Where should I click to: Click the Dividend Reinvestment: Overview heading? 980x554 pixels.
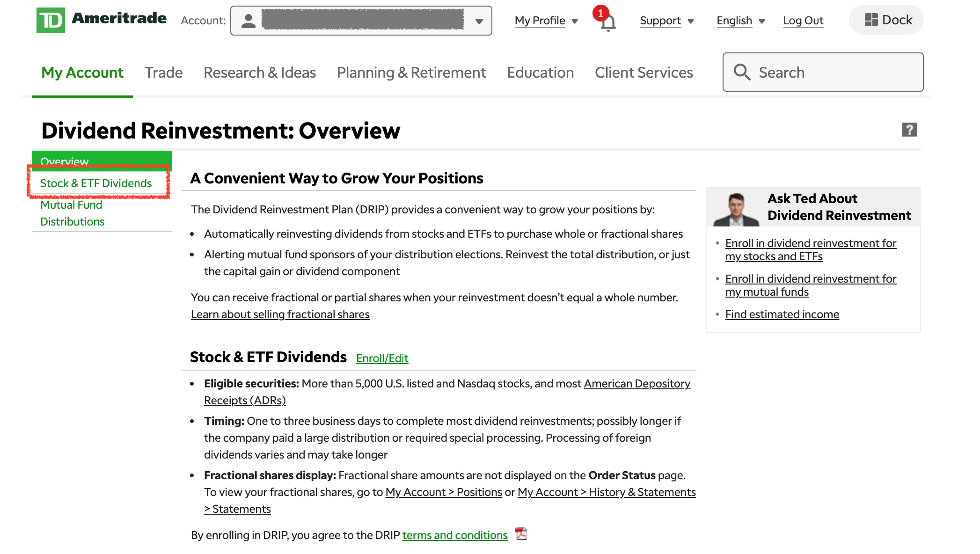(x=221, y=131)
